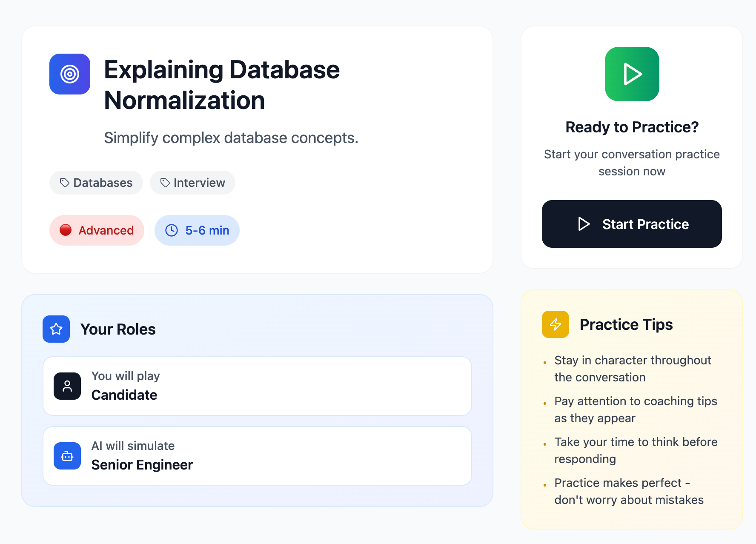Click the Start Practice button
The image size is (756, 544).
point(632,224)
